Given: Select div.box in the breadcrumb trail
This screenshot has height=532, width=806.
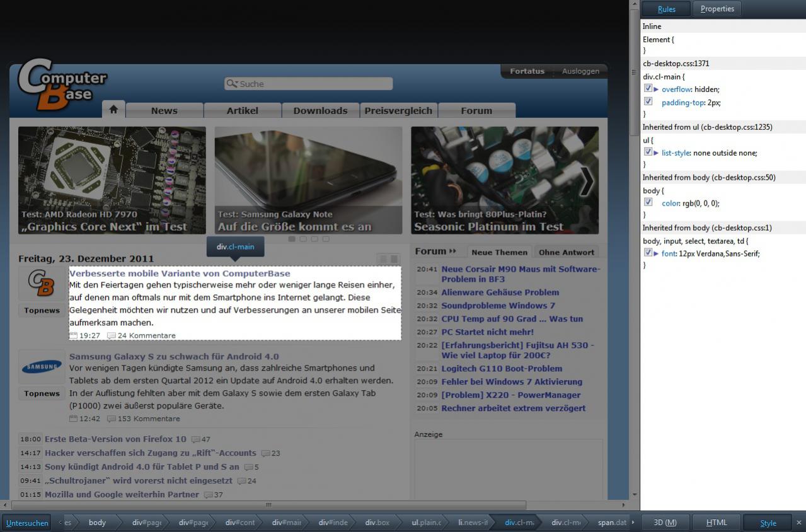Looking at the screenshot, I should (x=377, y=523).
